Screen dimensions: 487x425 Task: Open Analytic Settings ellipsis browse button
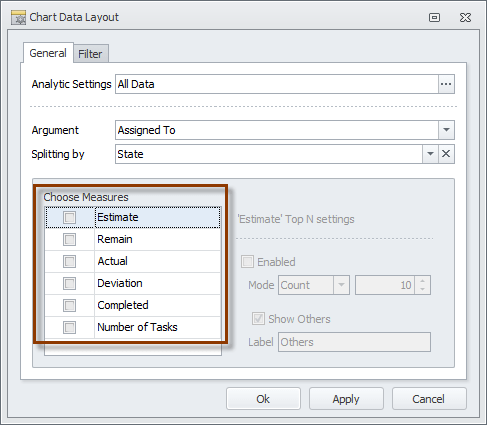pyautogui.click(x=446, y=84)
